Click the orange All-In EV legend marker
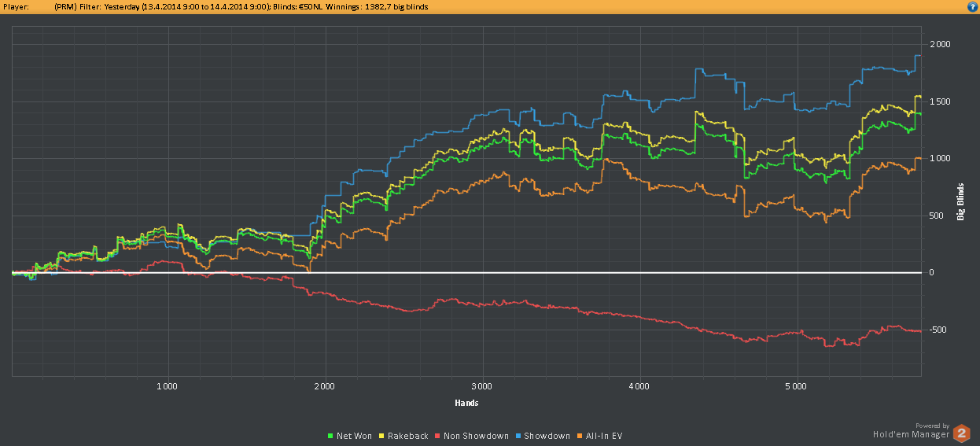 pyautogui.click(x=580, y=436)
